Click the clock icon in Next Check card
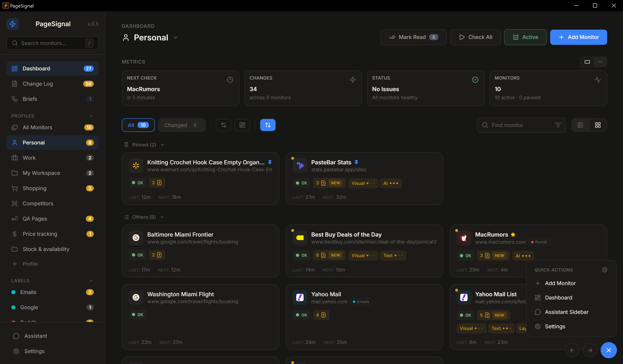This screenshot has height=364, width=623. [x=230, y=80]
